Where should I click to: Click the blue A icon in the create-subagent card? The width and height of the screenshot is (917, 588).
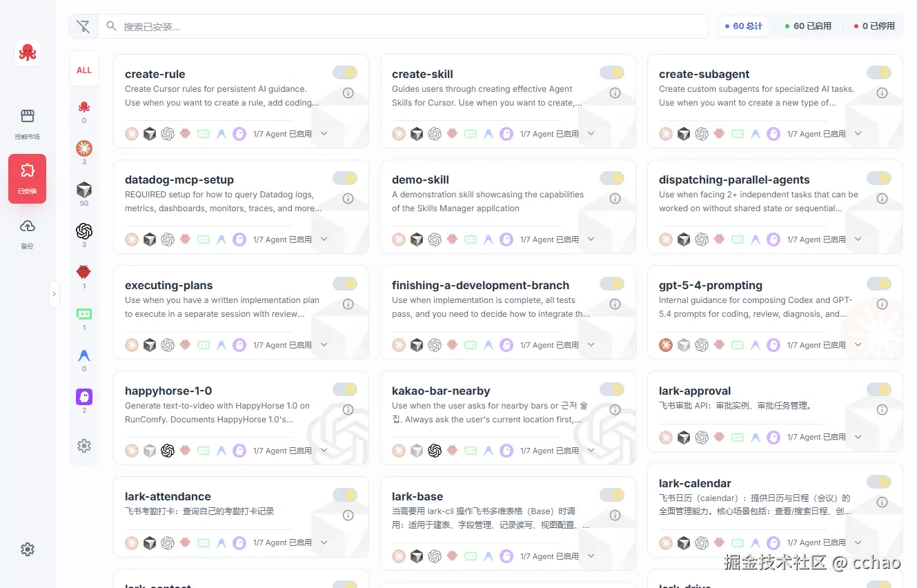756,134
